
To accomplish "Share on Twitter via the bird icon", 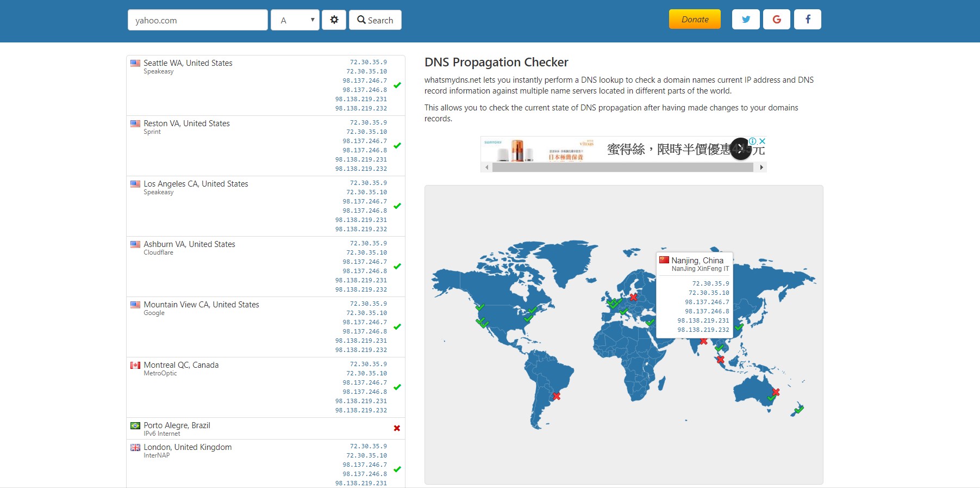I will tap(746, 20).
